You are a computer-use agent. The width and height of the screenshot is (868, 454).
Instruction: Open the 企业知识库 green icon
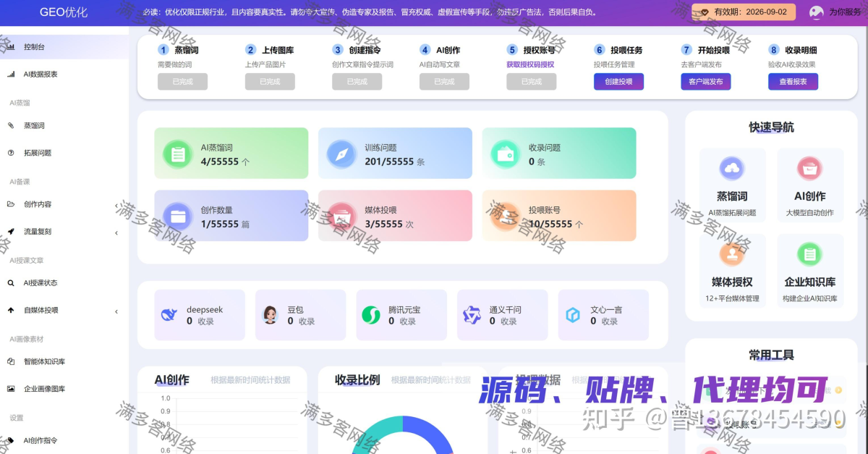tap(809, 254)
